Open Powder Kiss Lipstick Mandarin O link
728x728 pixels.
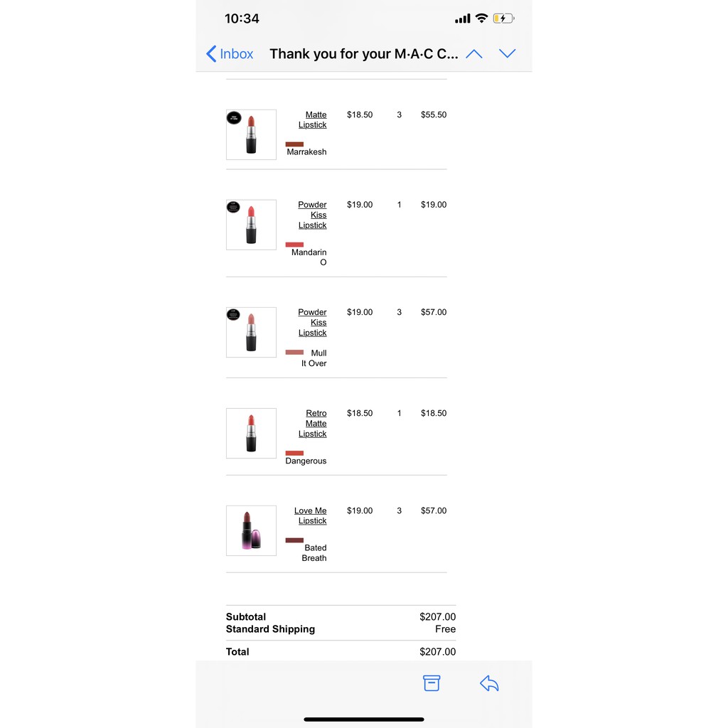[x=313, y=215]
